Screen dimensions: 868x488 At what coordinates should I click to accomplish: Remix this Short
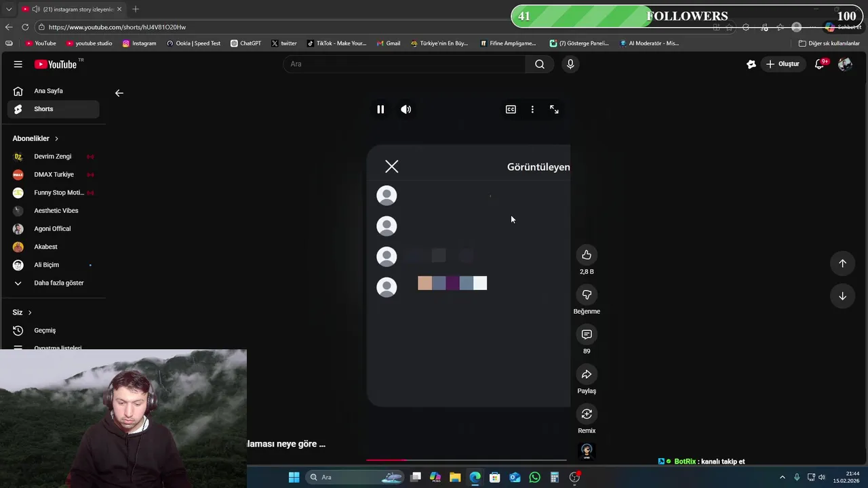coord(587,414)
